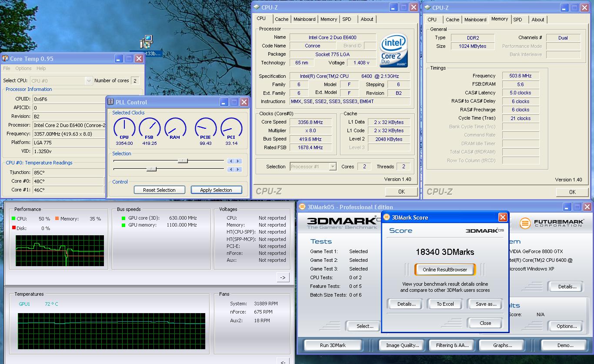
Task: Click the Reset Selection button
Action: (x=159, y=190)
